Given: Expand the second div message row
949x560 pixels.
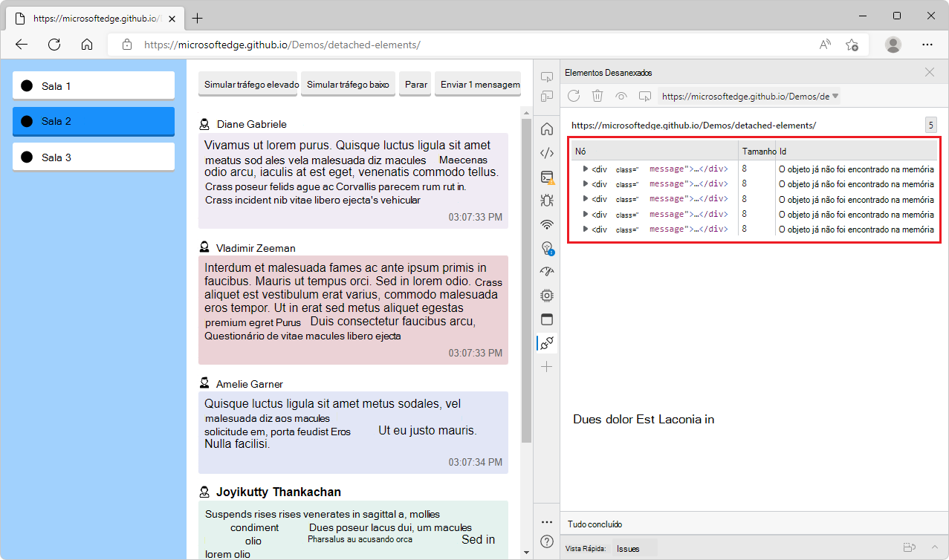Looking at the screenshot, I should click(x=586, y=183).
